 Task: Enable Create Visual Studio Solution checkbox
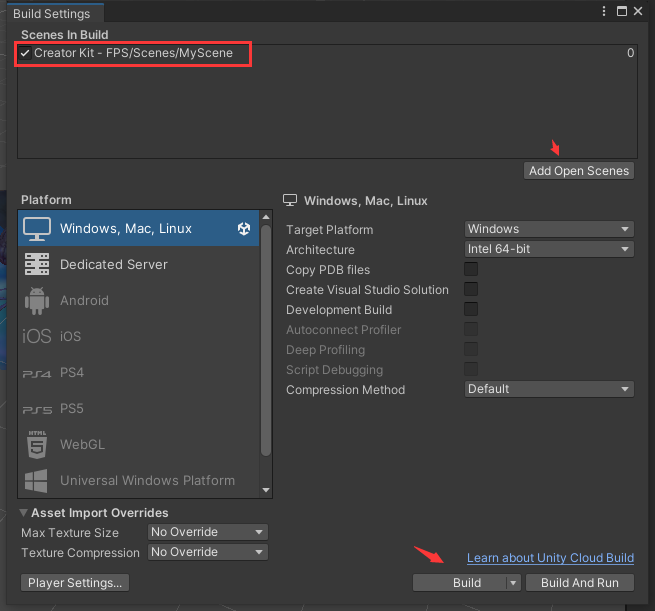(x=471, y=289)
